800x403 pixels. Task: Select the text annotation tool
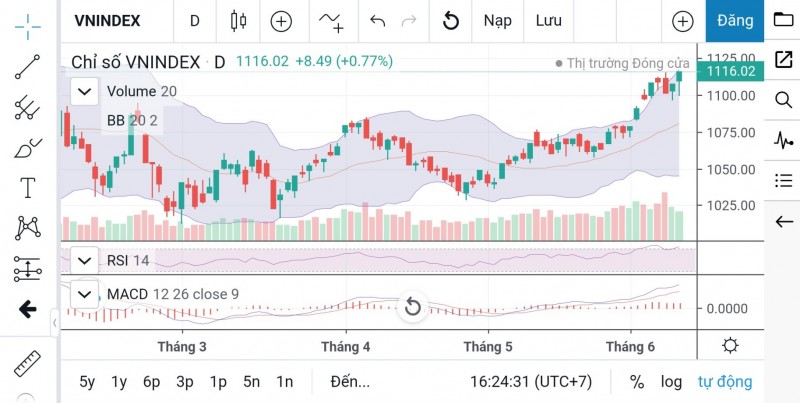28,187
